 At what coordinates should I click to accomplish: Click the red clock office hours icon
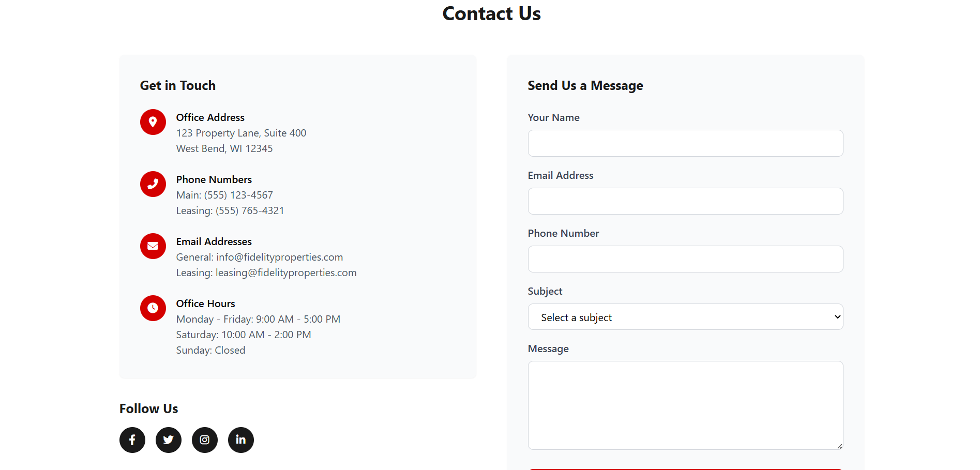tap(153, 308)
